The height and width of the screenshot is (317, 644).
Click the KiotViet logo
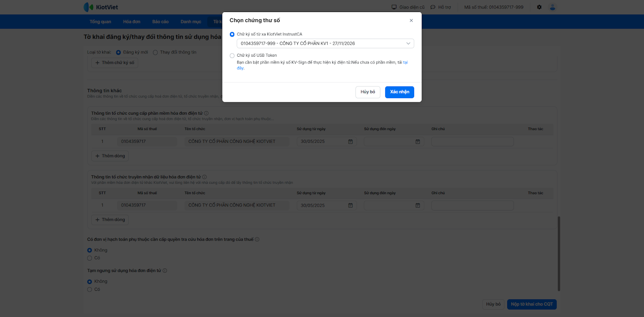pyautogui.click(x=101, y=7)
